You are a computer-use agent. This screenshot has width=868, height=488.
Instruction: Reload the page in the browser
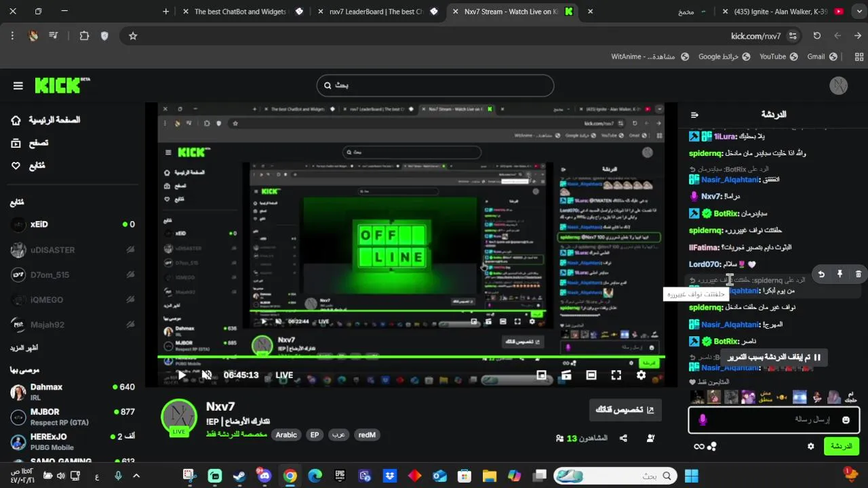[x=817, y=36]
